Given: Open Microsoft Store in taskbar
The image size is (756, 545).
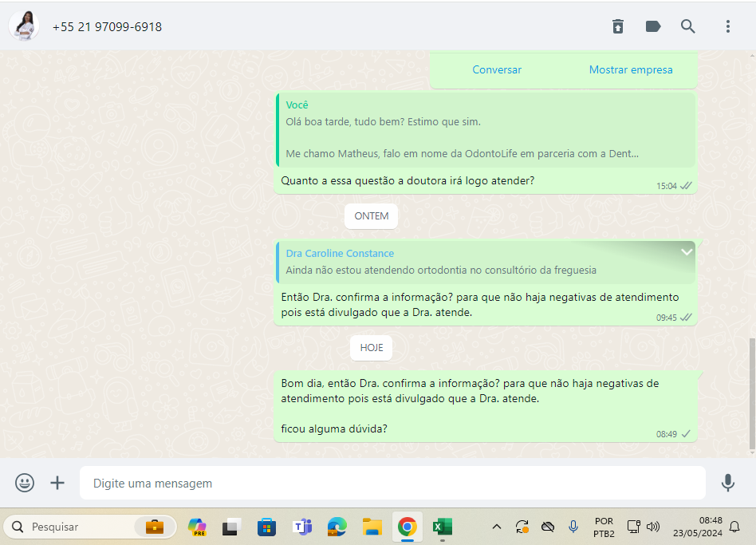Looking at the screenshot, I should pyautogui.click(x=266, y=527).
